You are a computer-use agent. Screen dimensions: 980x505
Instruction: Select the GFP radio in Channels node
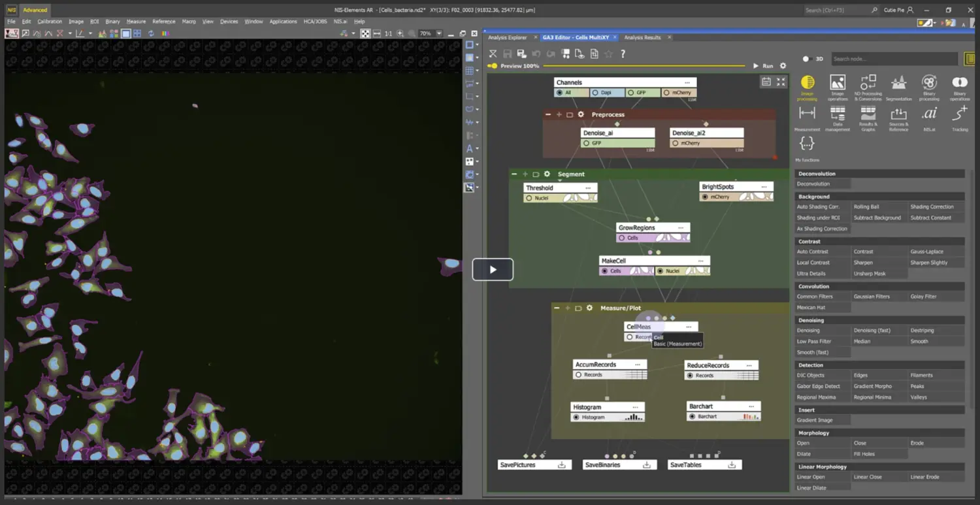click(631, 93)
